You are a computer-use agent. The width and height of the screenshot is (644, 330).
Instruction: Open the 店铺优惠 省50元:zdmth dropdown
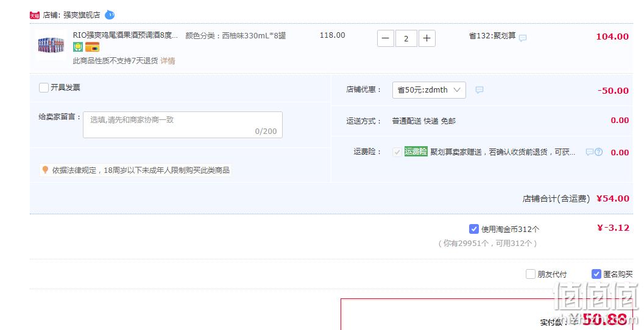(429, 90)
